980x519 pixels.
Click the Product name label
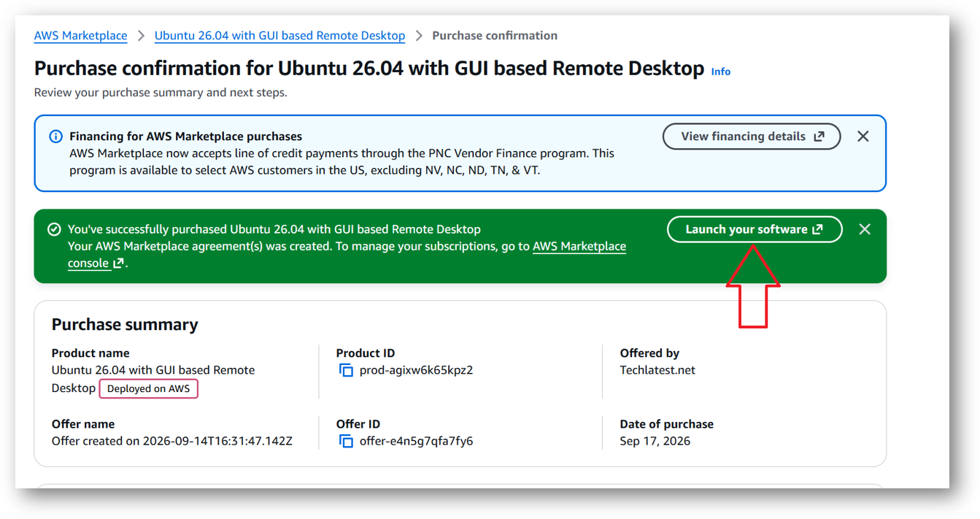click(x=90, y=353)
